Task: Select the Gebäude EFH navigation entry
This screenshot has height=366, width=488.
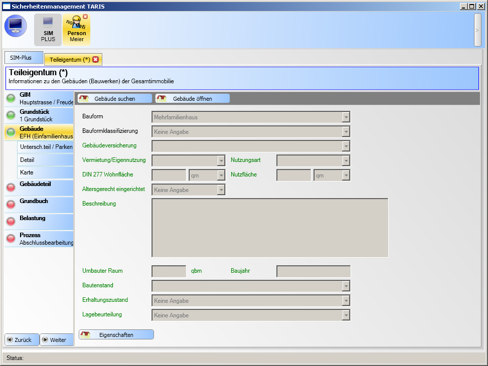Action: click(39, 132)
